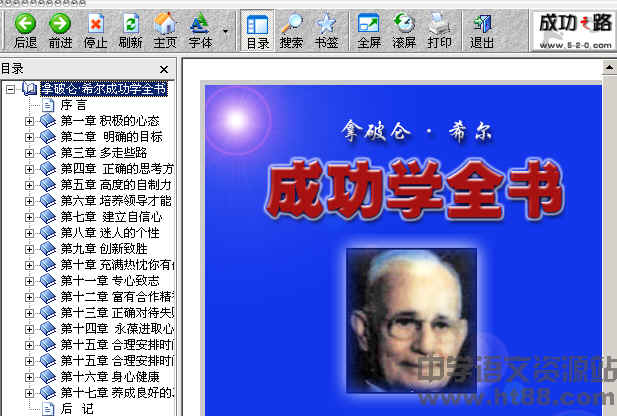Change font with 字体 icon
The image size is (617, 416).
[200, 31]
